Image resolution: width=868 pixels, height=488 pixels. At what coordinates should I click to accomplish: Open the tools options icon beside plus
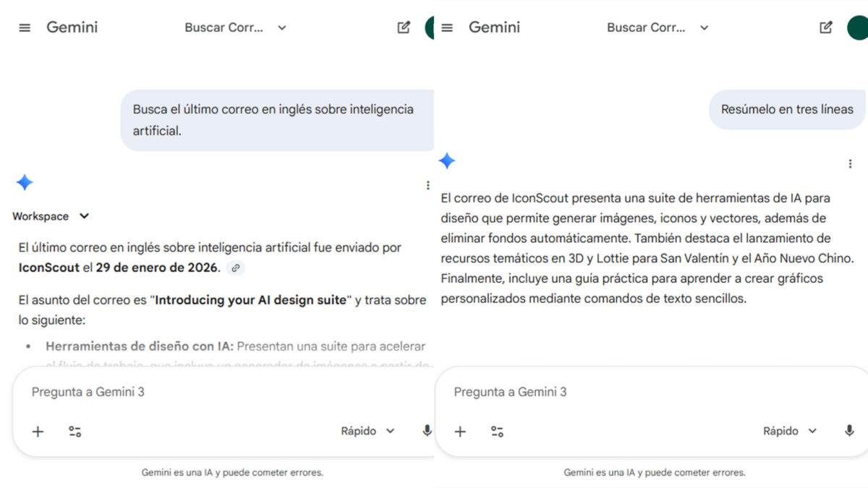(75, 431)
